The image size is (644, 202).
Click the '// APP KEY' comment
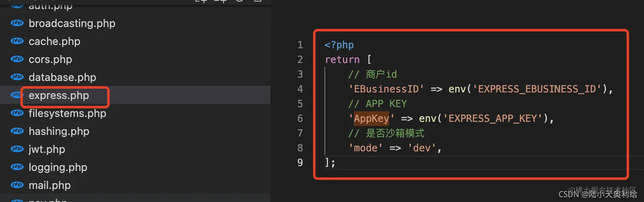point(377,104)
